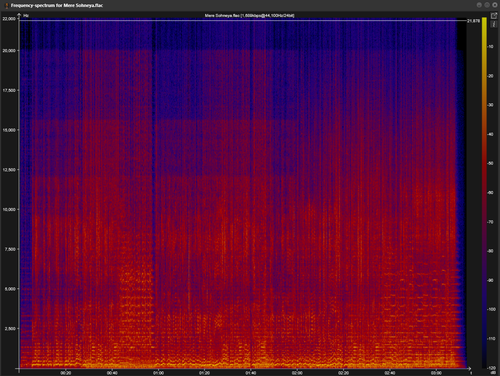Toggle the frequency scale icon below export
Viewport: 500px width, 376px height.
494,24
